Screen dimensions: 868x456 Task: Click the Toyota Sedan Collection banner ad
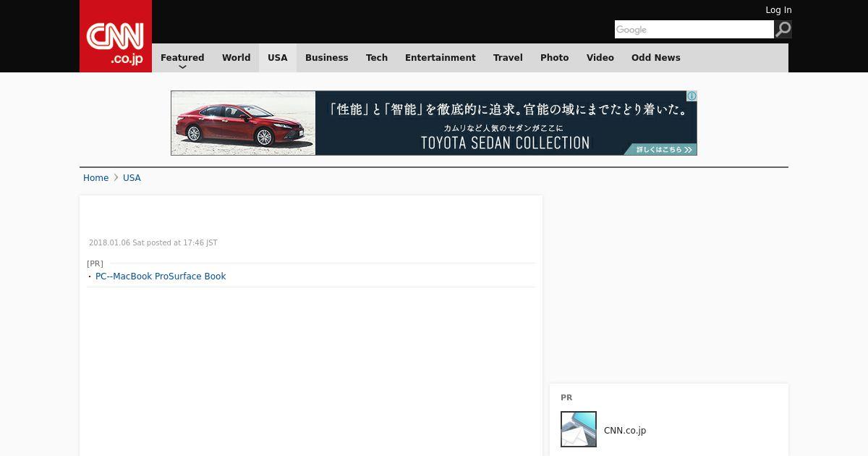434,123
